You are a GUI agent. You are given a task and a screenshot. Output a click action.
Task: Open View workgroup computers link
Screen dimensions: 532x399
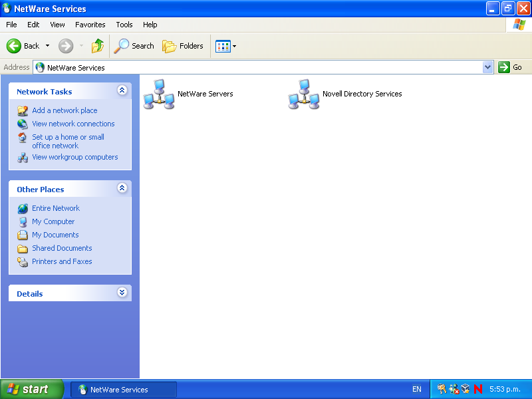[x=75, y=157]
